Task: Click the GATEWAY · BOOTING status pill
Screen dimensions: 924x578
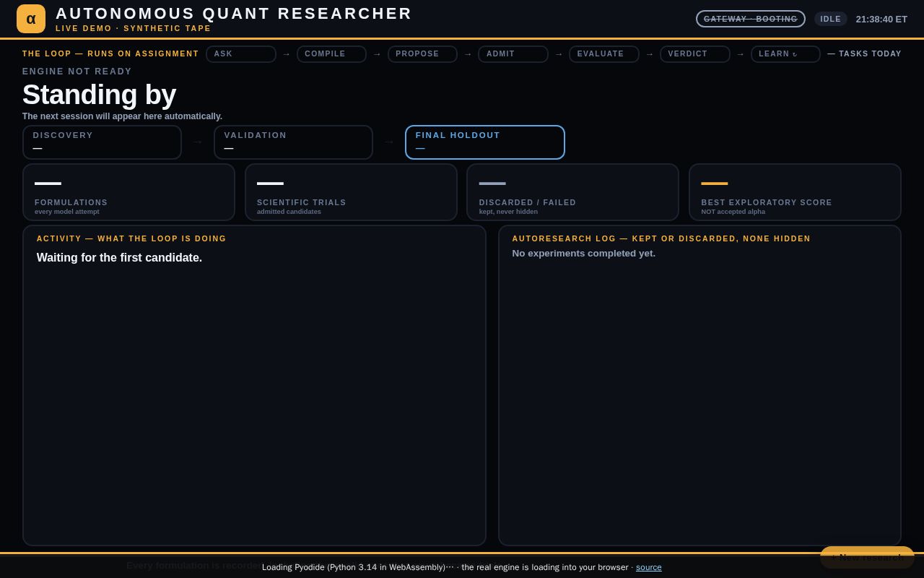Action: [751, 19]
